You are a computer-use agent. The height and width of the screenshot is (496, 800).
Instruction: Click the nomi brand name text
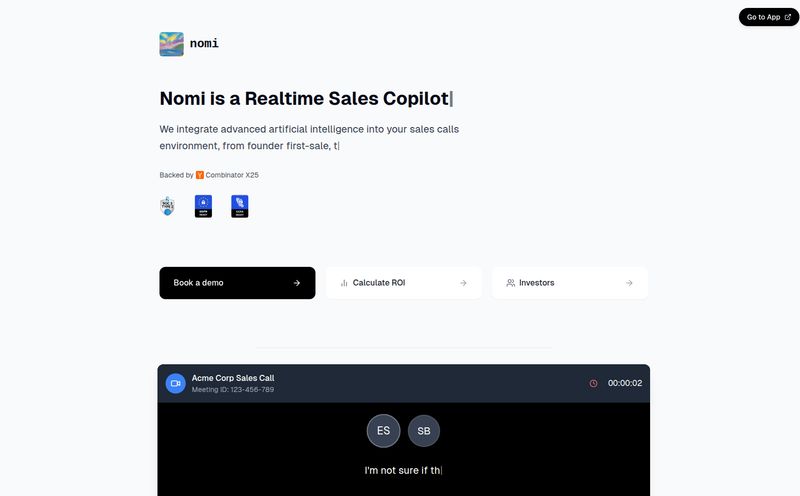coord(204,43)
